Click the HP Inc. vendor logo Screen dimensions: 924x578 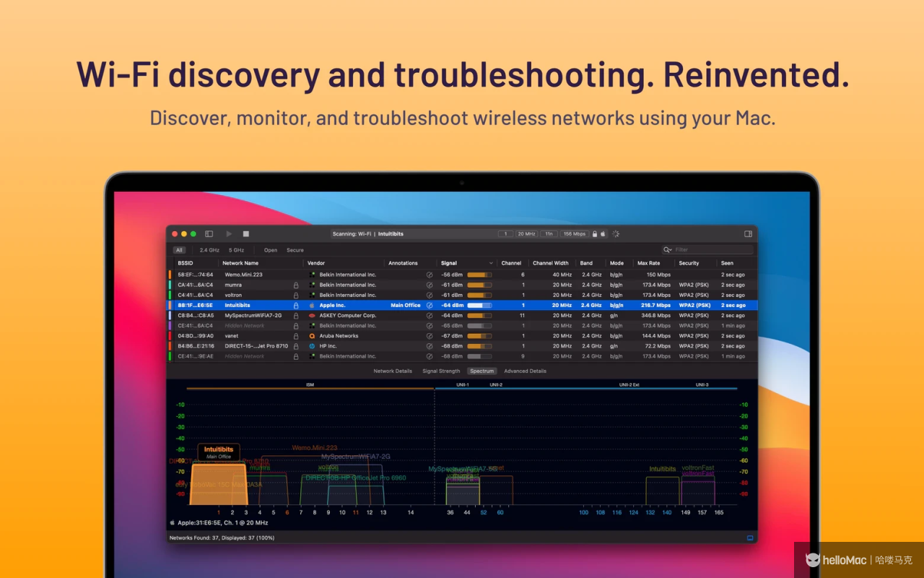point(312,346)
